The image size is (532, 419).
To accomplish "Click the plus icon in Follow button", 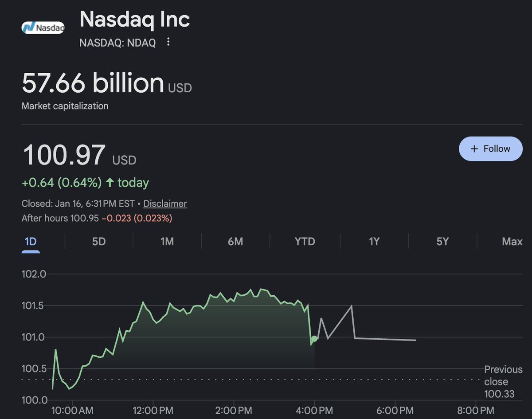I will click(474, 149).
